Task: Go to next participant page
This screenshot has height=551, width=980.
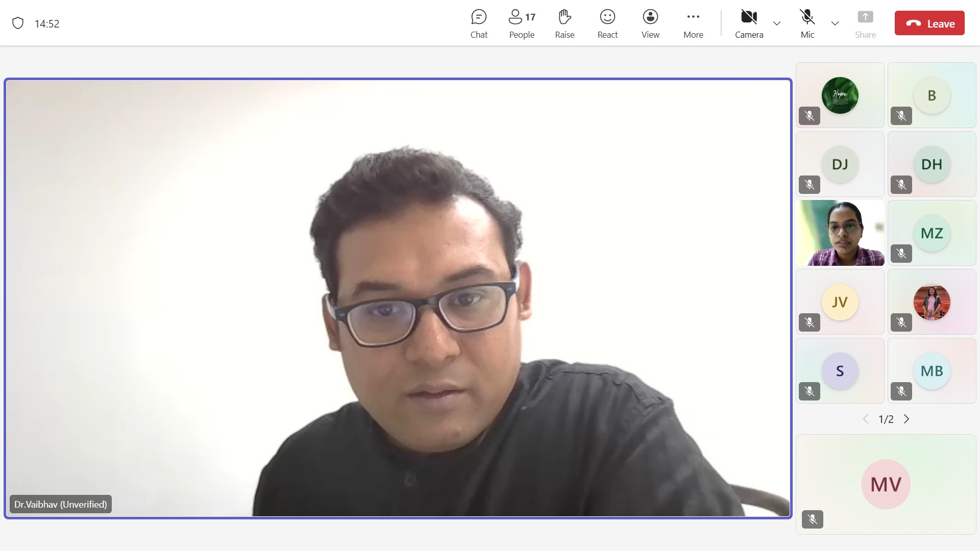Action: click(906, 419)
